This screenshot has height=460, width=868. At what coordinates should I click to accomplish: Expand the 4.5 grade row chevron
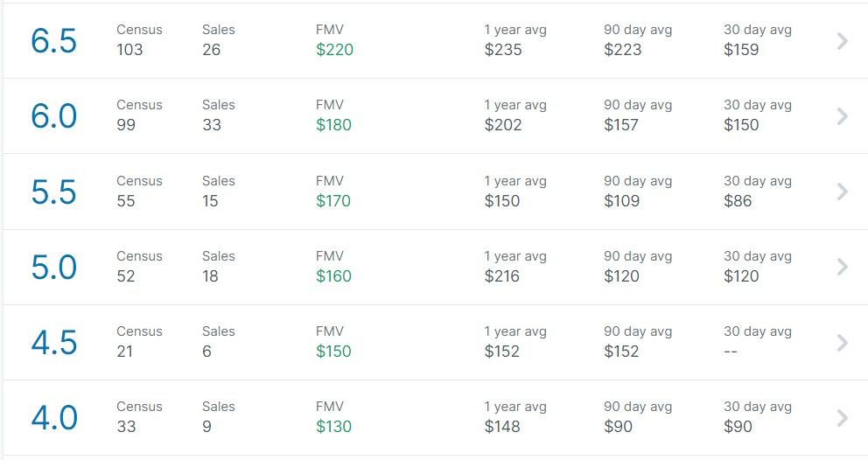(843, 343)
